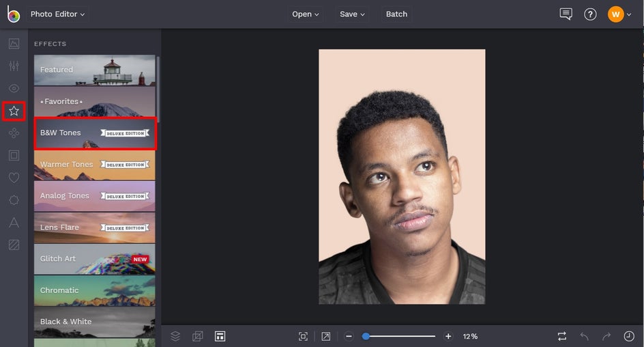Viewport: 644px width, 347px height.
Task: Click the 12% zoom value
Action: (470, 336)
